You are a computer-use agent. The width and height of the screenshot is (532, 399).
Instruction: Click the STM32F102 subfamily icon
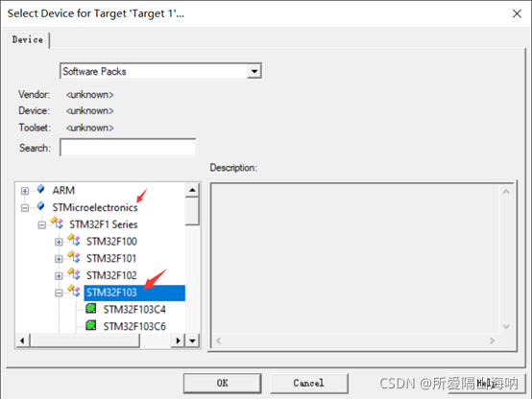pos(74,273)
